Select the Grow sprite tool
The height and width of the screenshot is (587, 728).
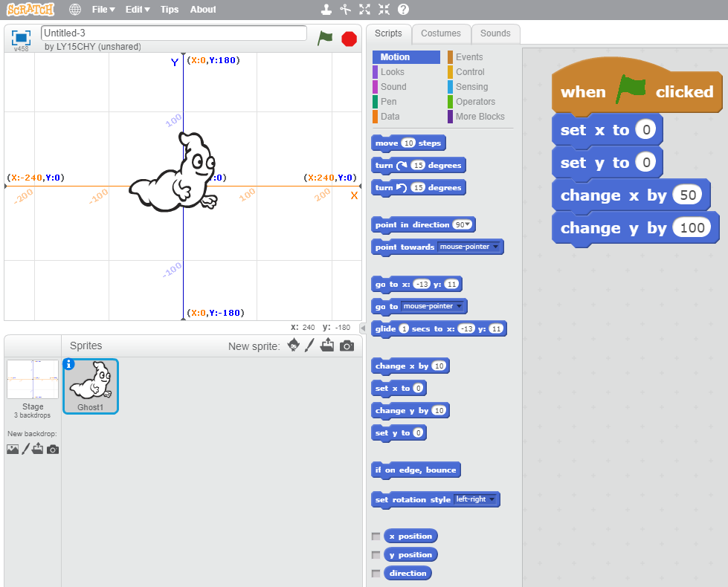[x=364, y=10]
